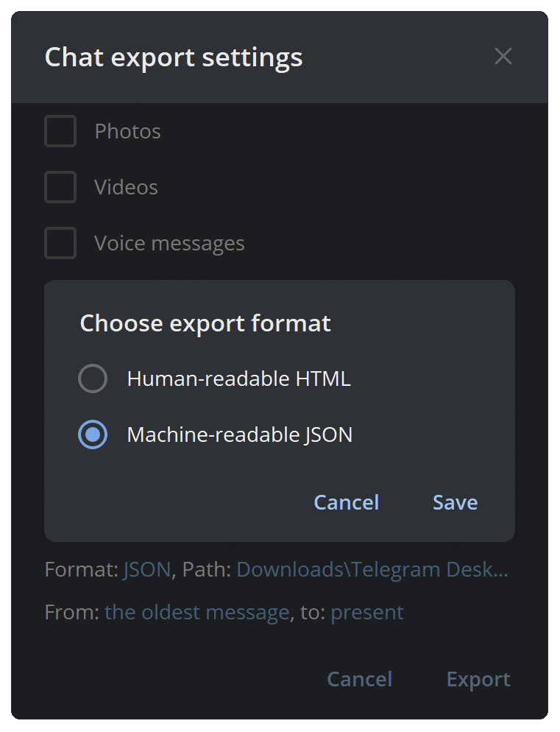Close the Chat export settings dialog
Screen dimensions: 560x732
[x=503, y=57]
